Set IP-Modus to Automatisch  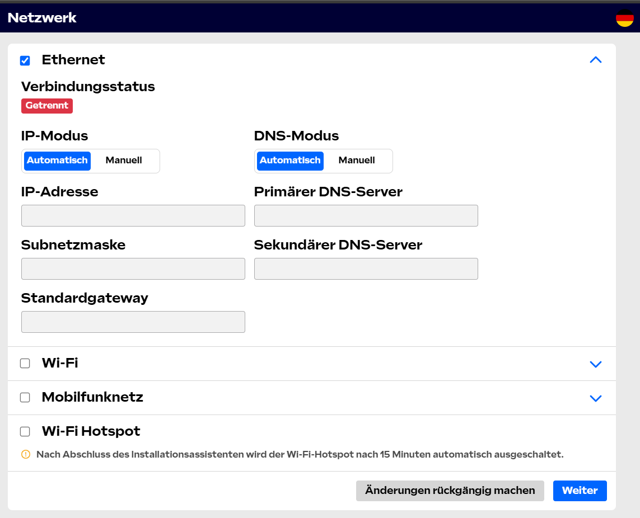coord(57,161)
